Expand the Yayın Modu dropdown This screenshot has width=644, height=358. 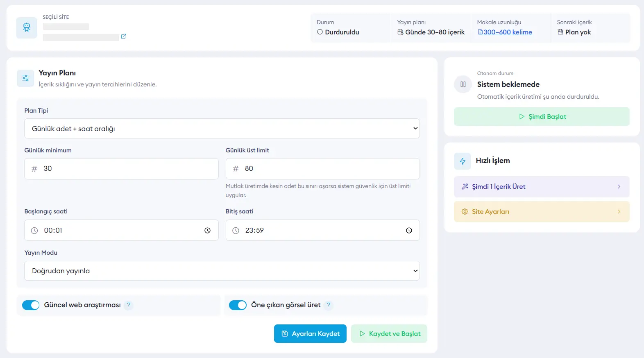pyautogui.click(x=222, y=271)
